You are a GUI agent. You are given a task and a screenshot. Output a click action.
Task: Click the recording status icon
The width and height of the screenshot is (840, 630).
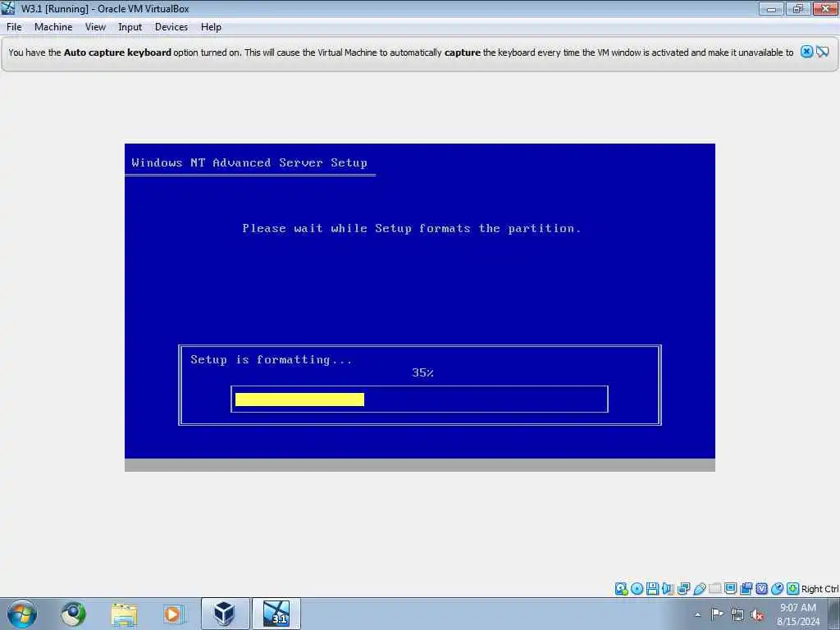pyautogui.click(x=746, y=589)
